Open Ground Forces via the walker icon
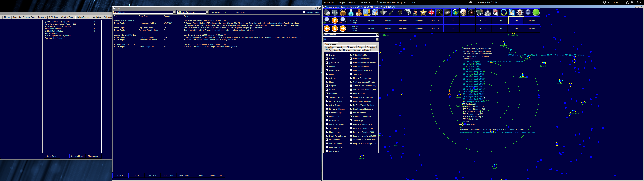644x181 pixels. (x=407, y=13)
